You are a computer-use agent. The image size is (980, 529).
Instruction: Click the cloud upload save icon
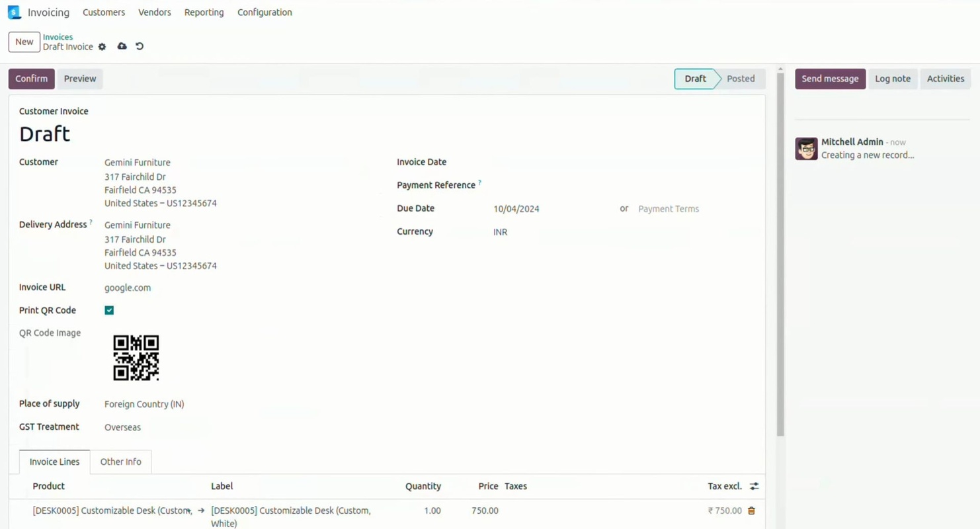coord(122,46)
